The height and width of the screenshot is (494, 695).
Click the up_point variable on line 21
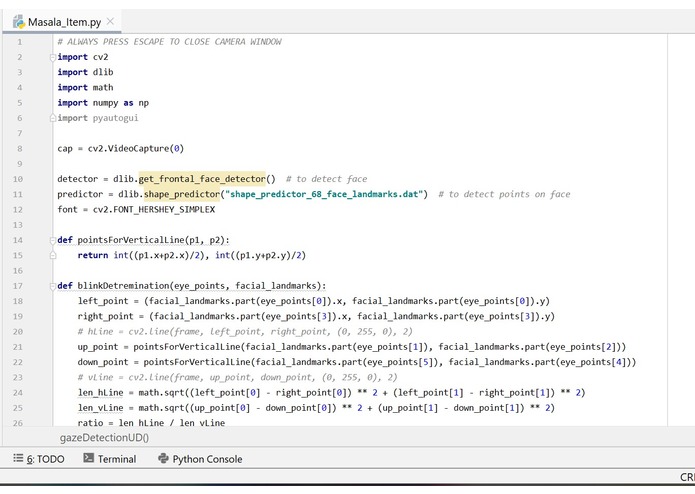98,347
